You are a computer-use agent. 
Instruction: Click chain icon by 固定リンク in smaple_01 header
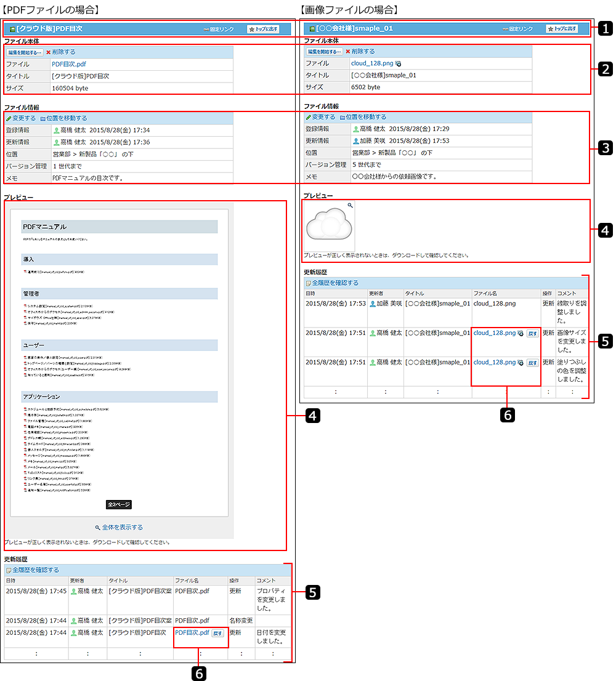coord(505,29)
